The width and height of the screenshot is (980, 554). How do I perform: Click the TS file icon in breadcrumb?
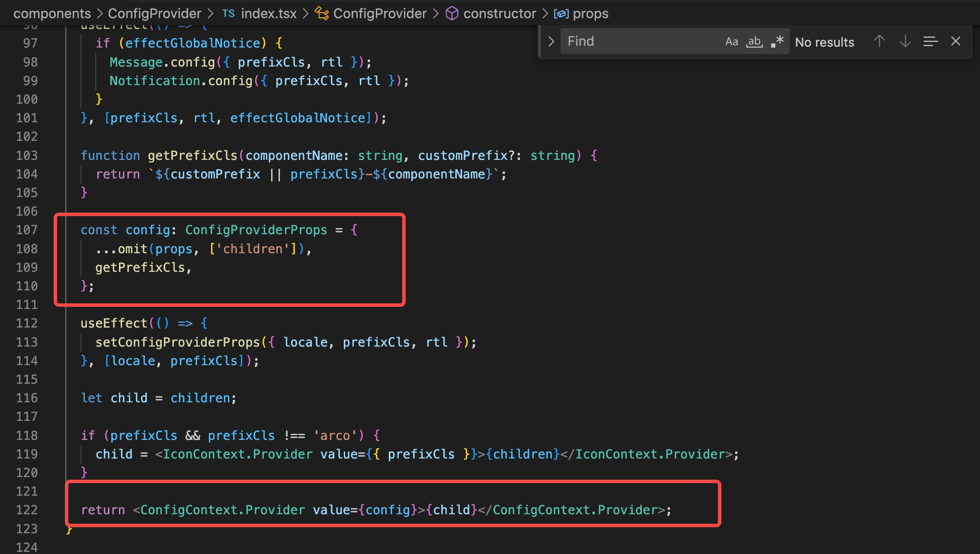coord(228,13)
